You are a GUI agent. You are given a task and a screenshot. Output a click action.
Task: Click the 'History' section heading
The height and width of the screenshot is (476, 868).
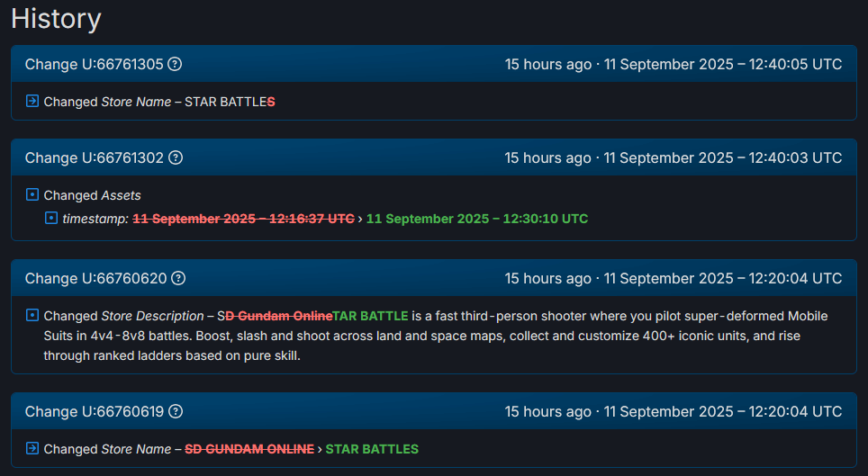56,19
